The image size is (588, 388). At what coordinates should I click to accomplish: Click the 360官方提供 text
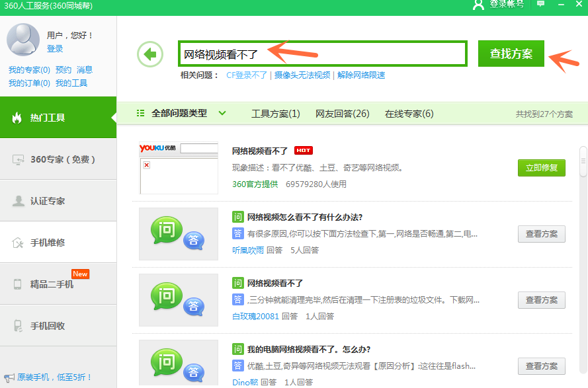255,184
